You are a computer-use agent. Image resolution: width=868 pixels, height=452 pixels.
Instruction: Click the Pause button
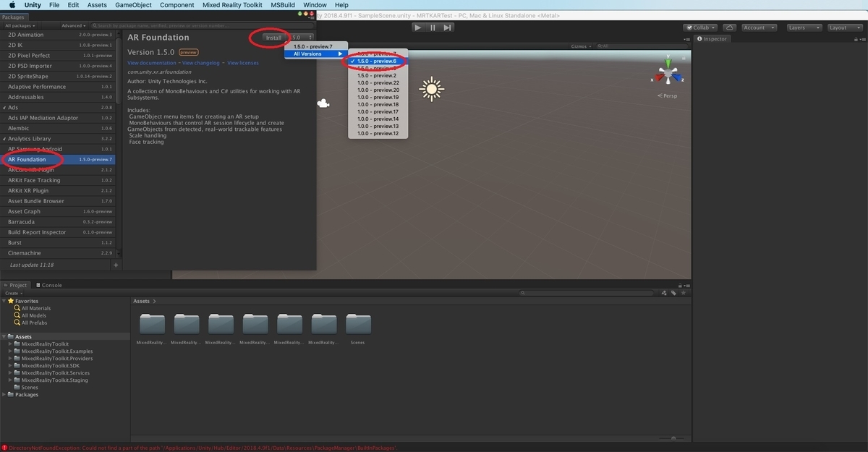[x=433, y=27]
